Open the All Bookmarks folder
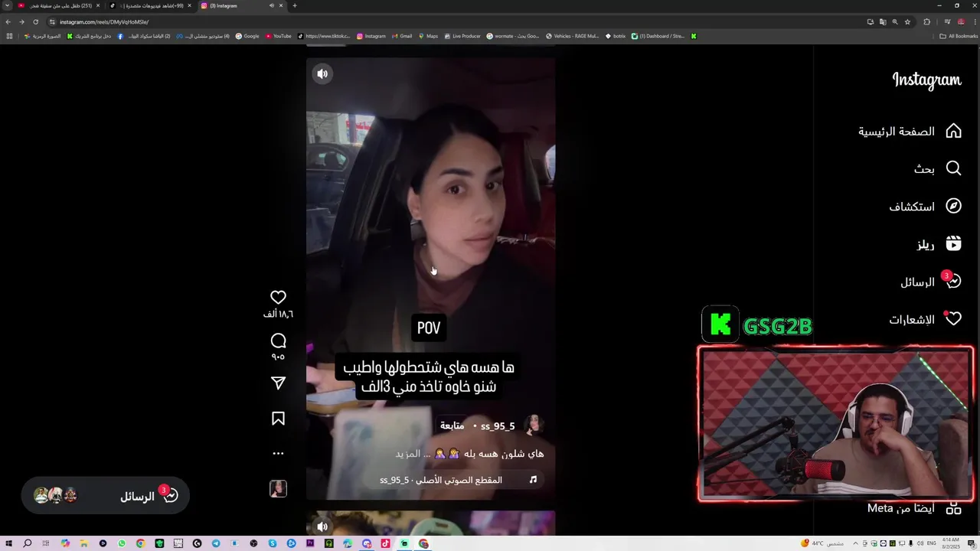Image resolution: width=980 pixels, height=551 pixels. [959, 36]
